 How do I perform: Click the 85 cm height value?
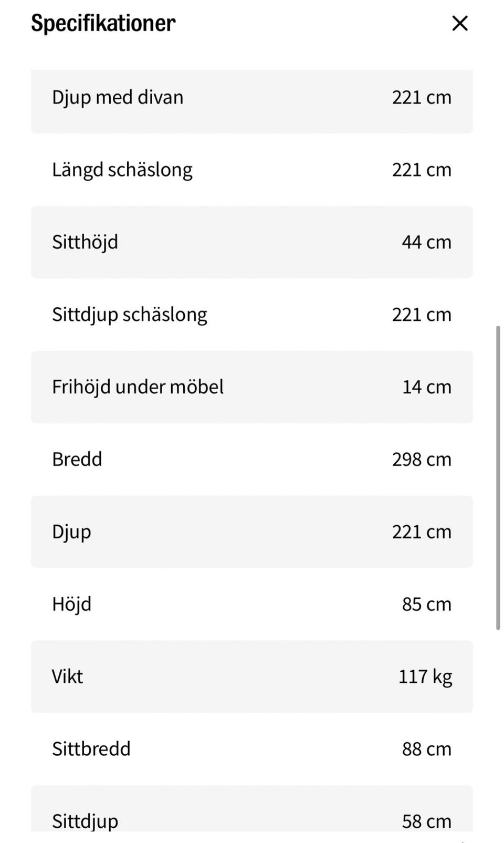pyautogui.click(x=426, y=604)
